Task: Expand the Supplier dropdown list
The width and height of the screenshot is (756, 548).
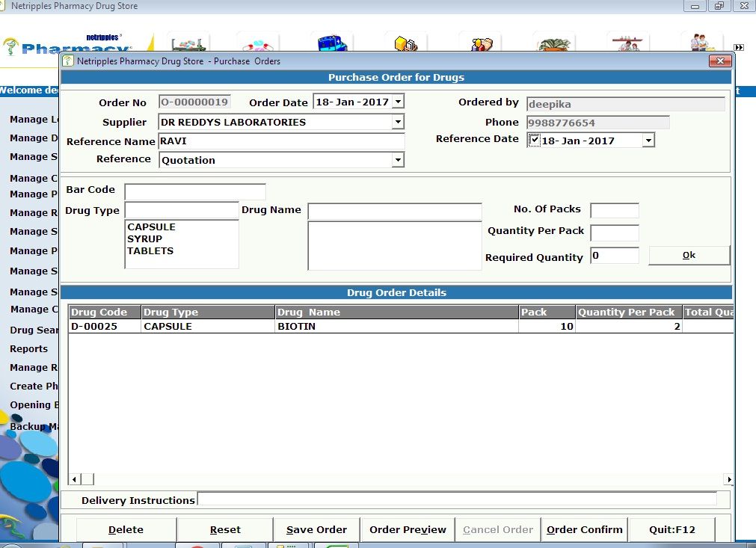Action: coord(398,121)
